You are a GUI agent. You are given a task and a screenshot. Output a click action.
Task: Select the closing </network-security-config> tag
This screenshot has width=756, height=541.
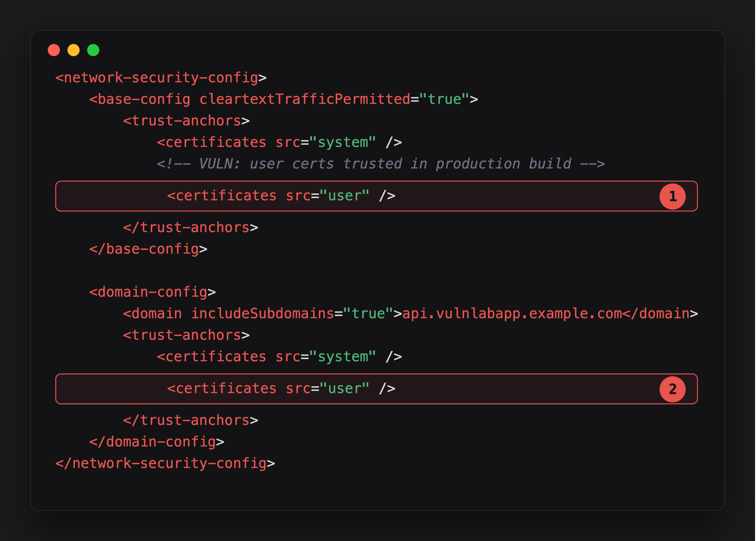click(165, 464)
